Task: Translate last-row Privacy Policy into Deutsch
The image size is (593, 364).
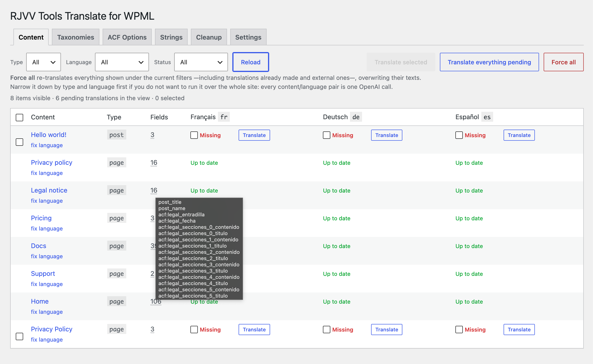Action: click(x=387, y=329)
